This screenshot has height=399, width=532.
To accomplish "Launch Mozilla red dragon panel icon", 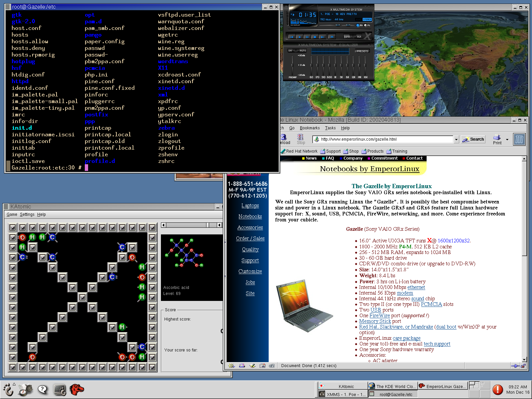I will [77, 389].
